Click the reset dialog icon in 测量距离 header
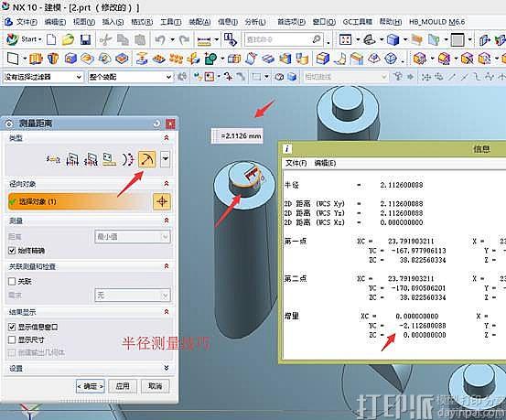 tap(156, 124)
